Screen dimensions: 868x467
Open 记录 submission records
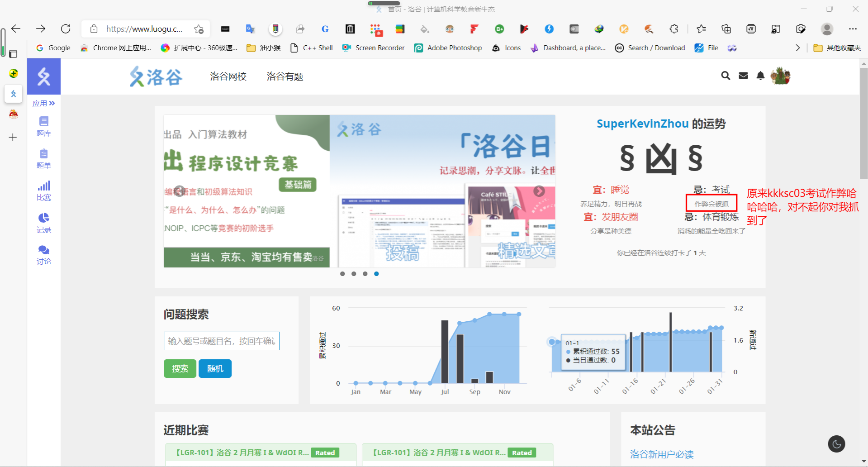tap(44, 223)
